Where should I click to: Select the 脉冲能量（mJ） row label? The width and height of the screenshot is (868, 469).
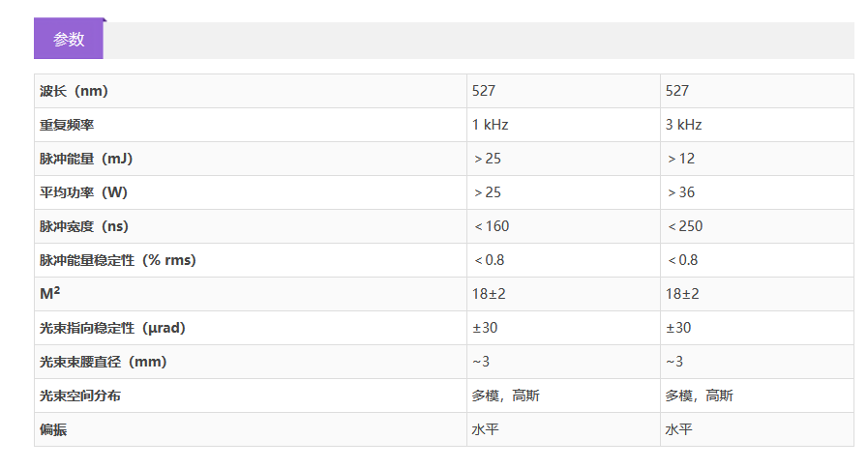tap(86, 159)
